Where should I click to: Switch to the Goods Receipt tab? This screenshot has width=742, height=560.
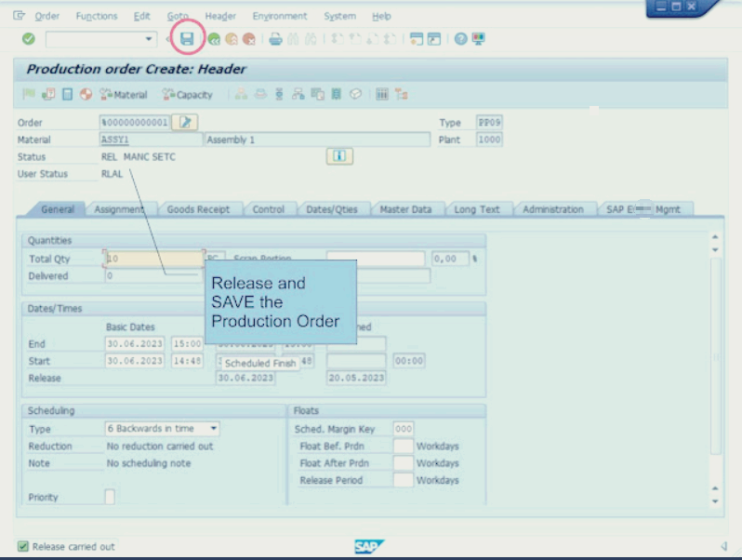point(198,209)
